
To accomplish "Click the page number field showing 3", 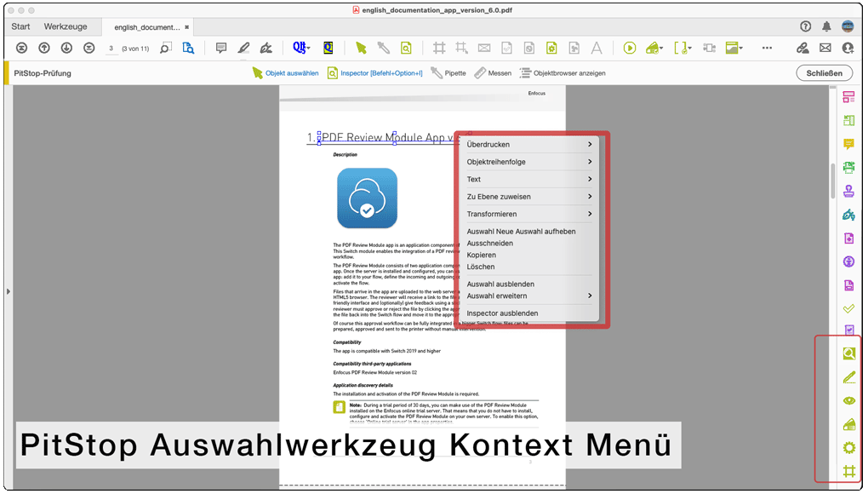I will [111, 49].
